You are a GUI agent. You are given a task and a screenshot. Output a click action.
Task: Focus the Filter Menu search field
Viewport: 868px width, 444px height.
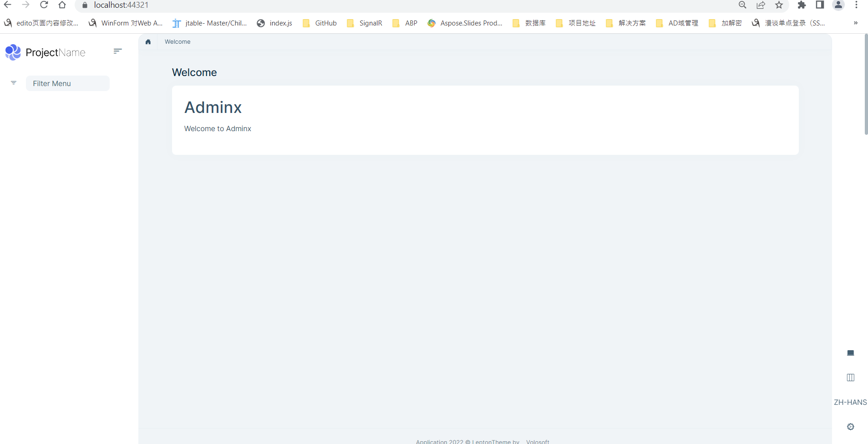(x=68, y=83)
